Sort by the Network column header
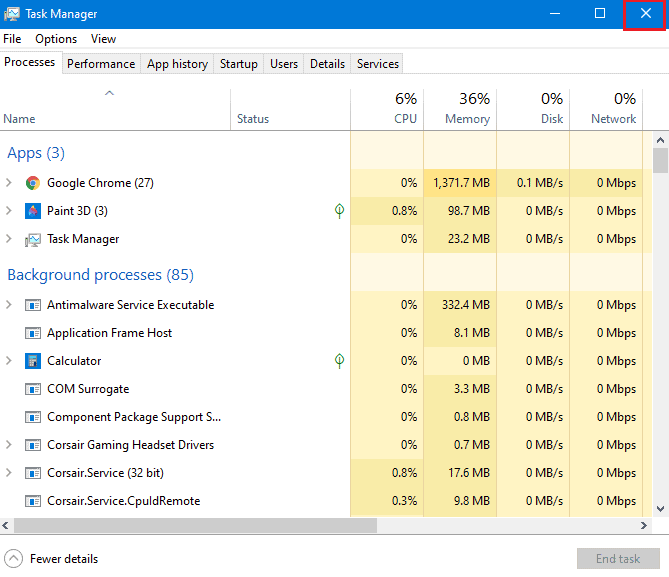 tap(606, 109)
